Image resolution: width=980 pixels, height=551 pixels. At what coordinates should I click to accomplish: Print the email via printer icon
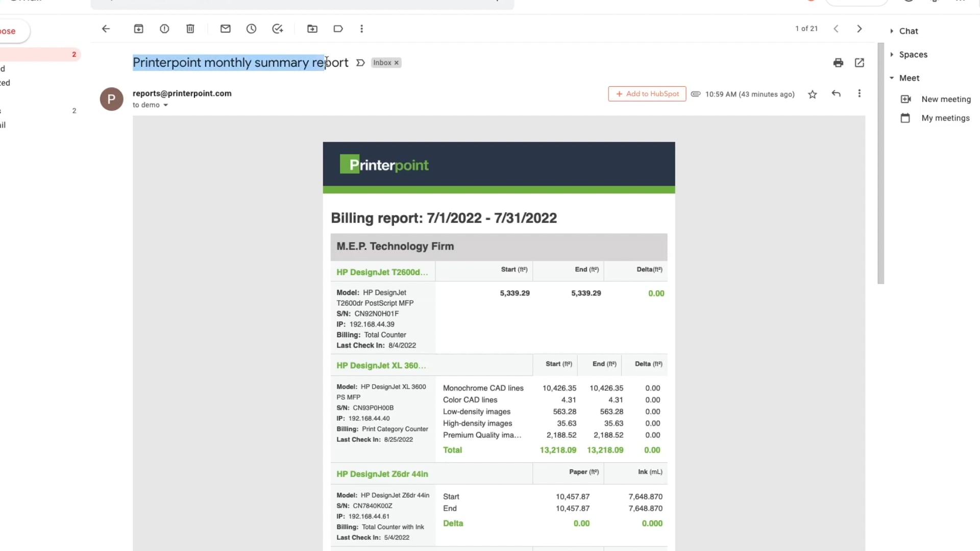(838, 63)
